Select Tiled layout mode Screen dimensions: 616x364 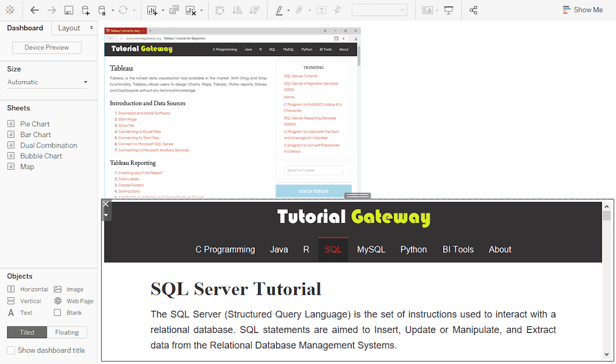[27, 332]
